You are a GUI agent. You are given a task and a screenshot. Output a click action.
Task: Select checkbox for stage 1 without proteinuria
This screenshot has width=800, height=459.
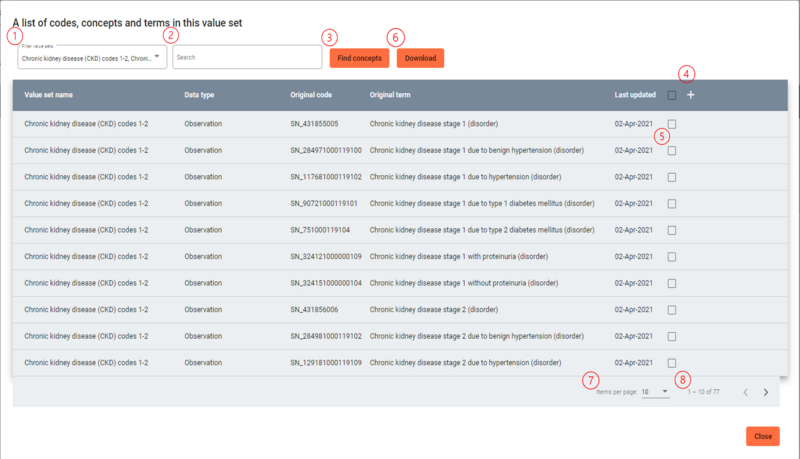[672, 283]
